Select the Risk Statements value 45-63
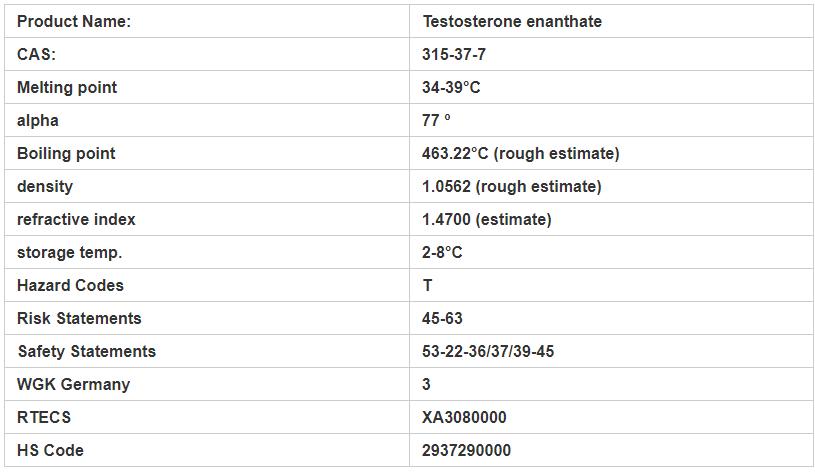 point(442,318)
